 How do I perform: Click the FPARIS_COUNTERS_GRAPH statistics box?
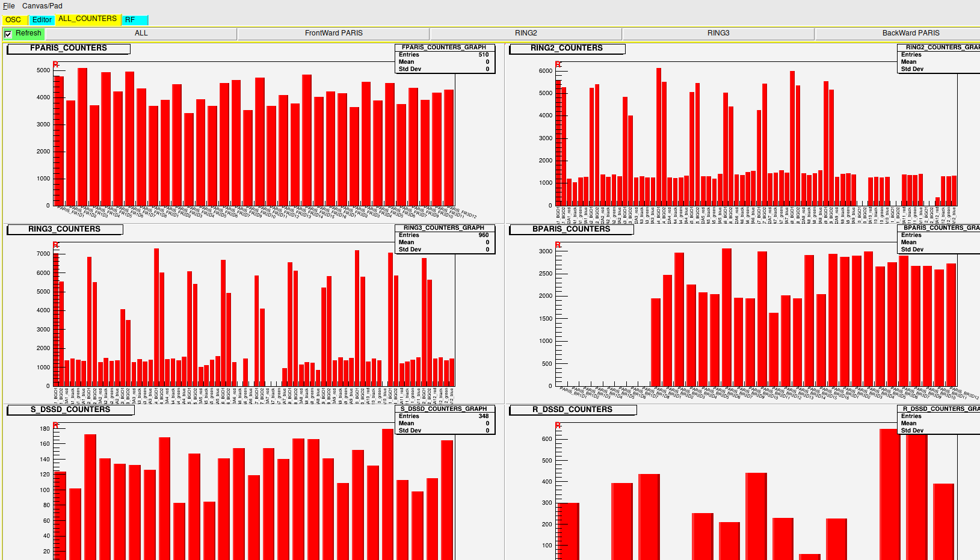(x=444, y=58)
